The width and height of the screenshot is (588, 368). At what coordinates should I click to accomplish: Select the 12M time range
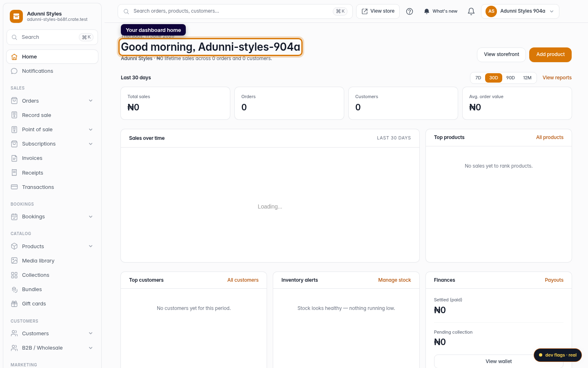[x=527, y=78]
